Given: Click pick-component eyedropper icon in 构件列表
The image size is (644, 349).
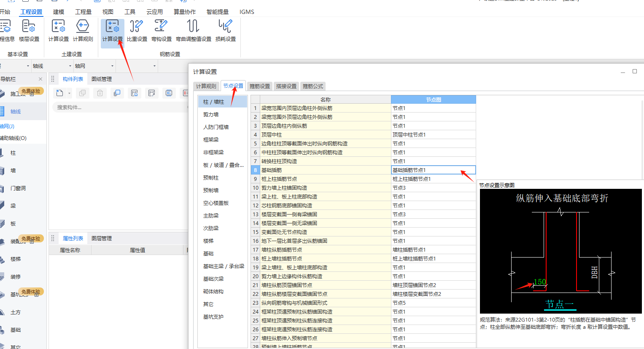Looking at the screenshot, I should coord(152,93).
